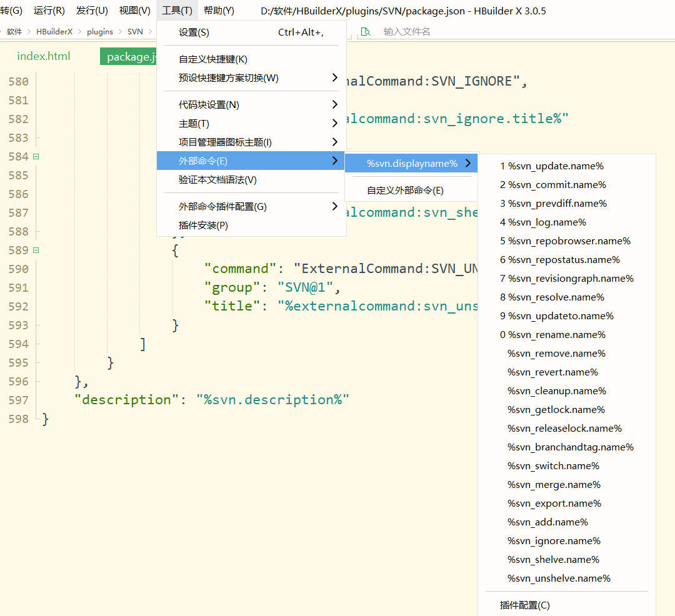Click %svn_revert.name% in SVN submenu
This screenshot has width=675, height=616.
(552, 372)
